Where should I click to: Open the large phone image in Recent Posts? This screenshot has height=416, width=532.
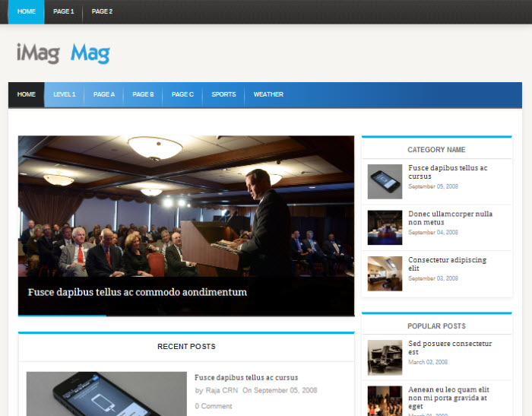(x=106, y=394)
